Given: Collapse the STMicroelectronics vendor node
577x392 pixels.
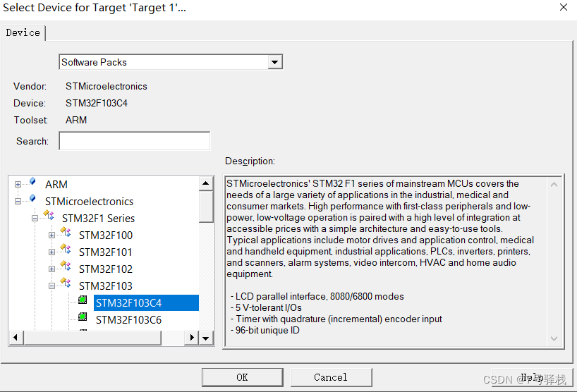Looking at the screenshot, I should point(18,201).
